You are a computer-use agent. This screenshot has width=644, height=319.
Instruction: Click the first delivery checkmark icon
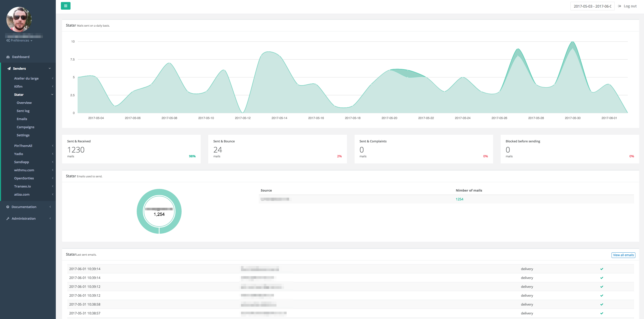click(602, 269)
